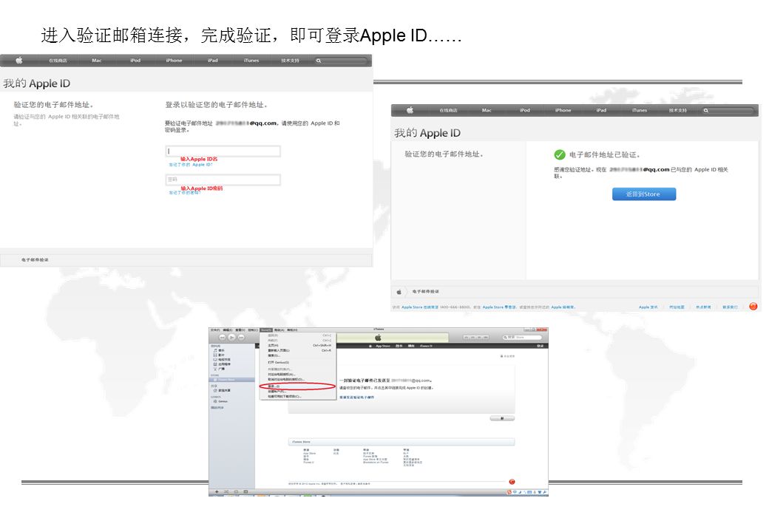Click iTunes search Store field
This screenshot has width=769, height=532.
522,338
